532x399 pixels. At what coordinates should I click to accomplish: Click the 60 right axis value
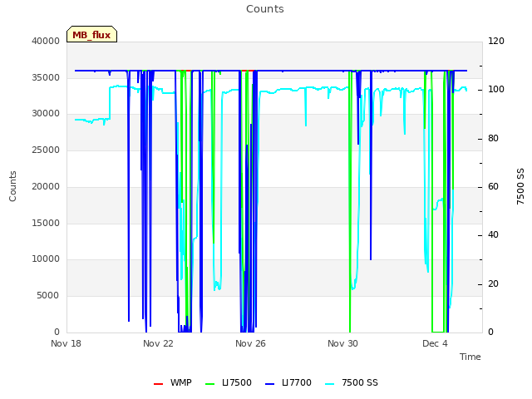493,186
